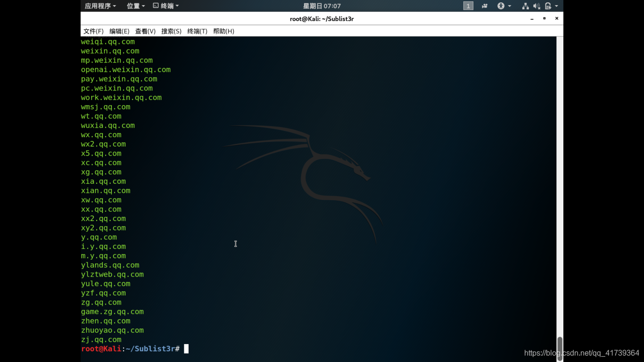Viewport: 644px width, 362px height.
Task: Click the line xx2.qq.com
Action: coord(103,219)
